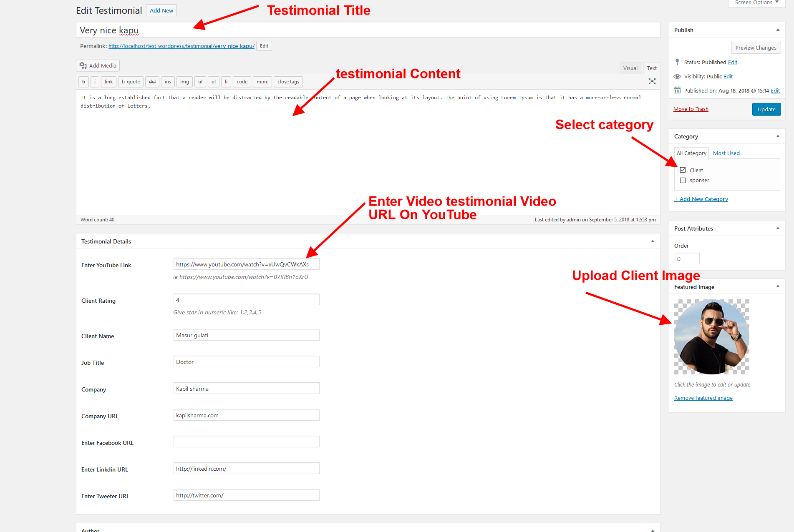Check the sponser category checkbox
794x532 pixels.
click(x=683, y=180)
